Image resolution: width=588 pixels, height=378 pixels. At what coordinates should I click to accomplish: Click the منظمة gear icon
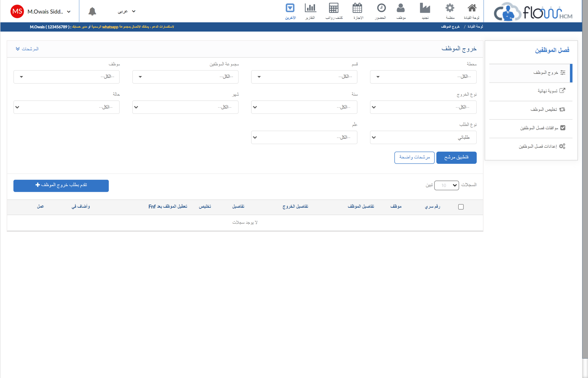[x=450, y=8]
